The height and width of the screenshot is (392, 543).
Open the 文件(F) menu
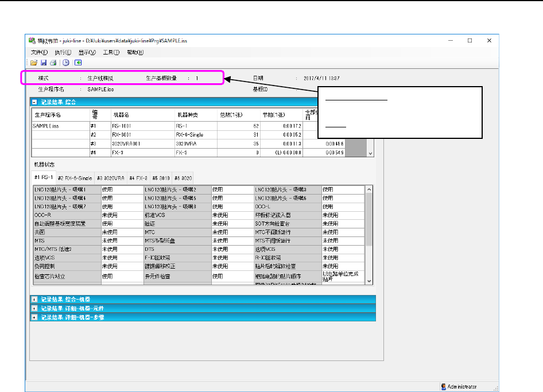tap(39, 52)
